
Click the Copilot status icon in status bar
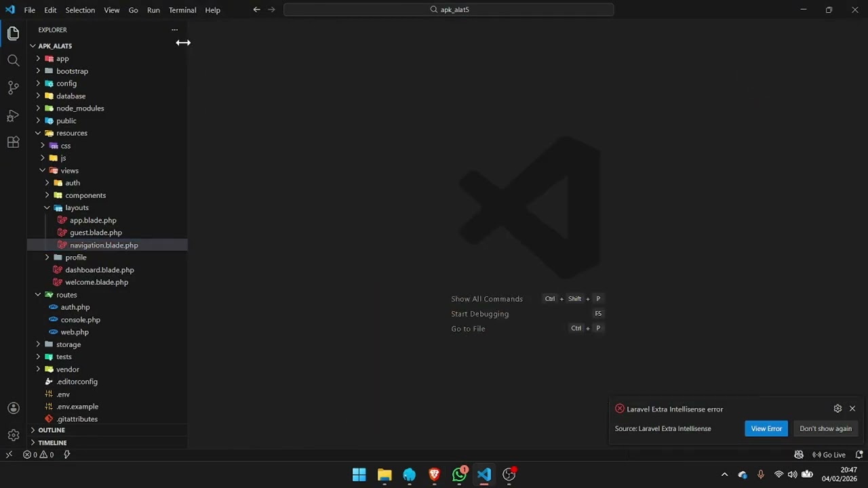click(x=799, y=455)
